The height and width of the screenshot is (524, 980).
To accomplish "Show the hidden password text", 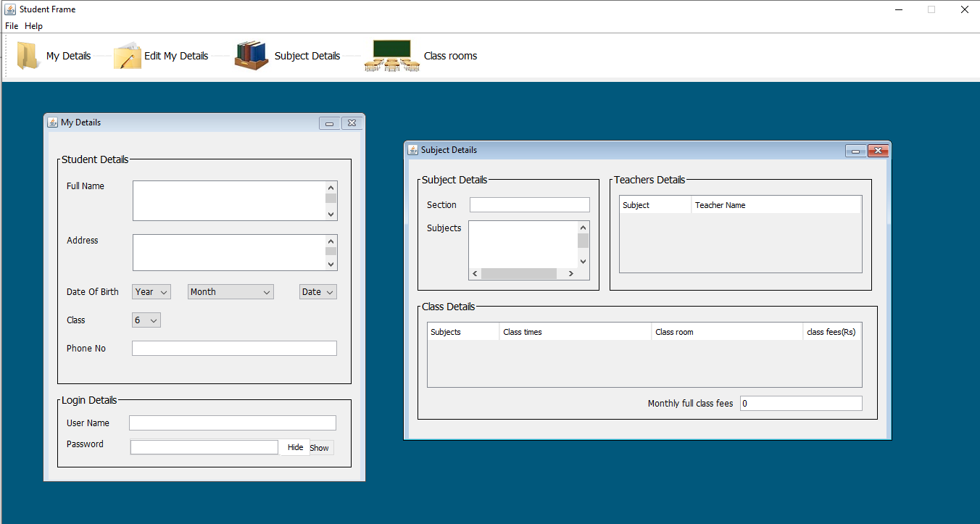I will click(320, 447).
